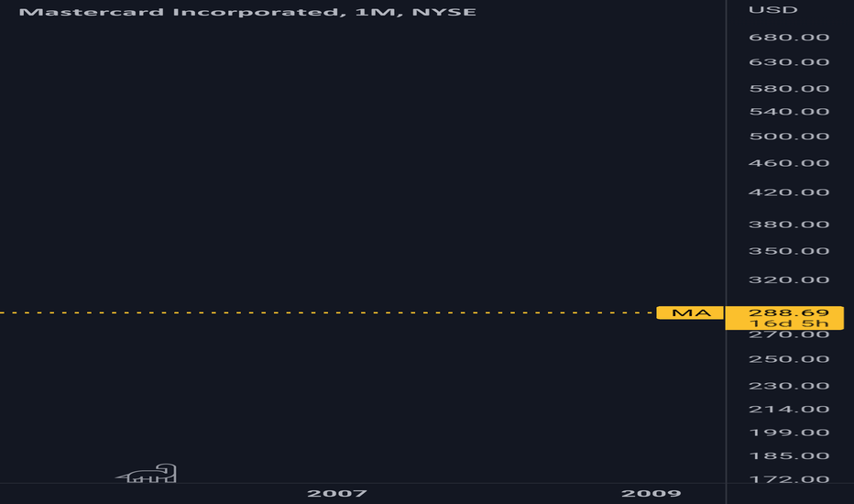This screenshot has width=854, height=504.
Task: Click the 320.00 price scale label
Action: [789, 280]
